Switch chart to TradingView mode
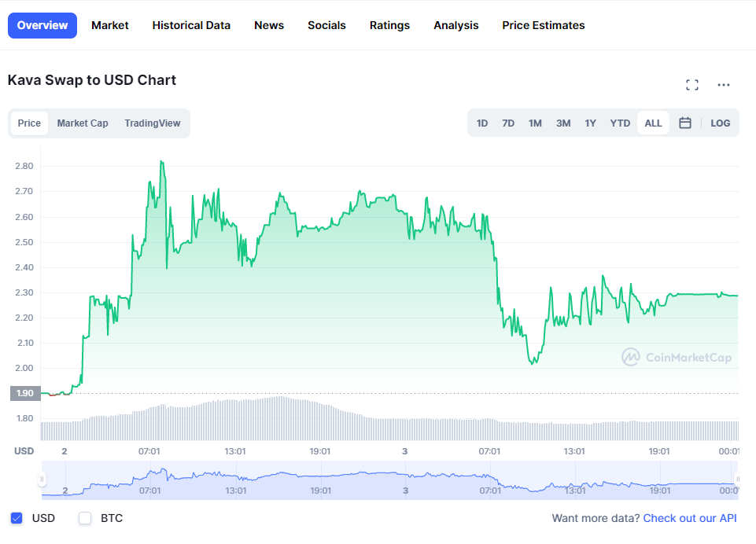Viewport: 756px width, 544px height. pyautogui.click(x=153, y=123)
